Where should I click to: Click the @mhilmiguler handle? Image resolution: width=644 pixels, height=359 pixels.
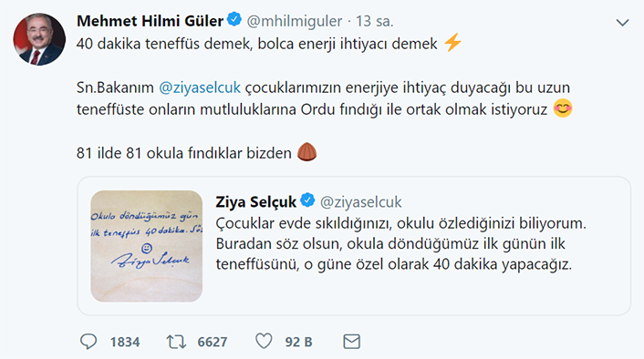click(x=294, y=21)
